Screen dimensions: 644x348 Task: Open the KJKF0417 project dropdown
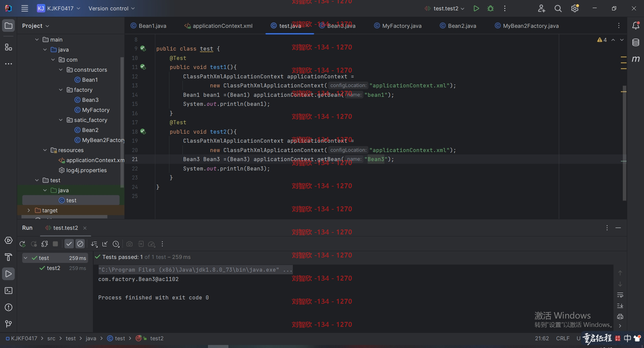click(x=59, y=8)
